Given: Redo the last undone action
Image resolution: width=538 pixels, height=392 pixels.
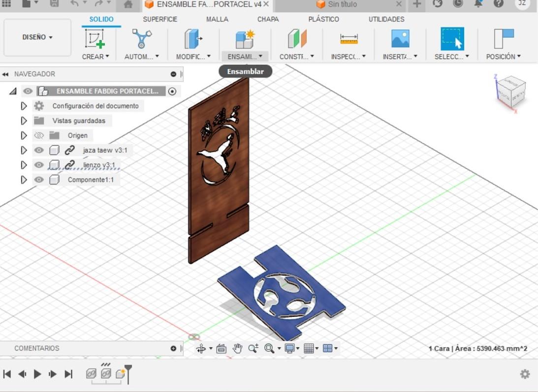Looking at the screenshot, I should 98,3.
